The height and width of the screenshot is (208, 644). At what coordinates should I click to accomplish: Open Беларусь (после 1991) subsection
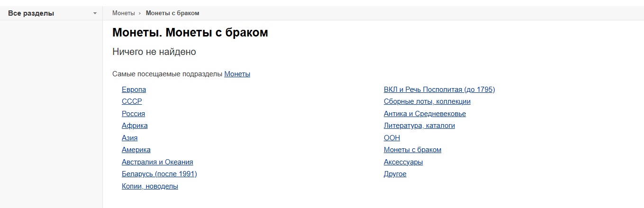pyautogui.click(x=159, y=174)
